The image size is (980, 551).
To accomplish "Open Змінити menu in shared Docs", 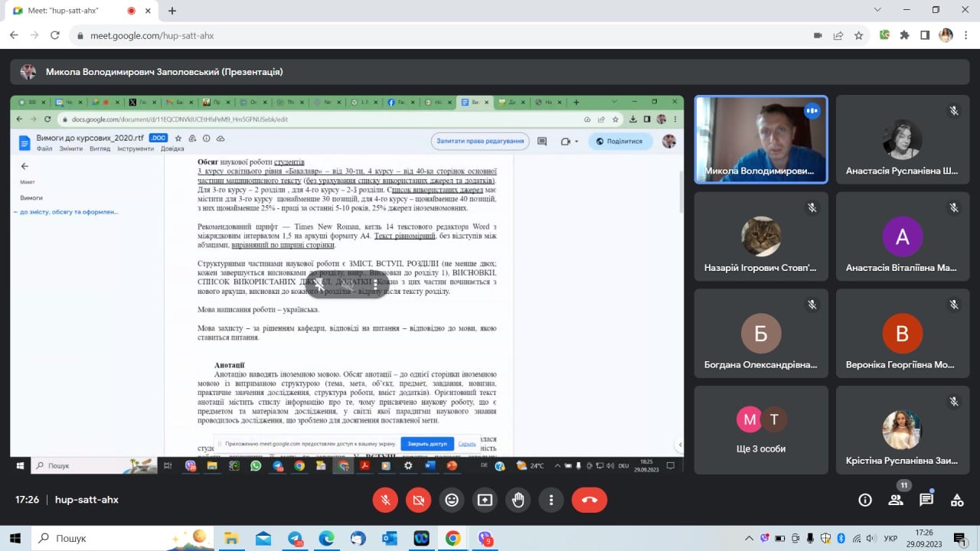I will click(x=71, y=148).
